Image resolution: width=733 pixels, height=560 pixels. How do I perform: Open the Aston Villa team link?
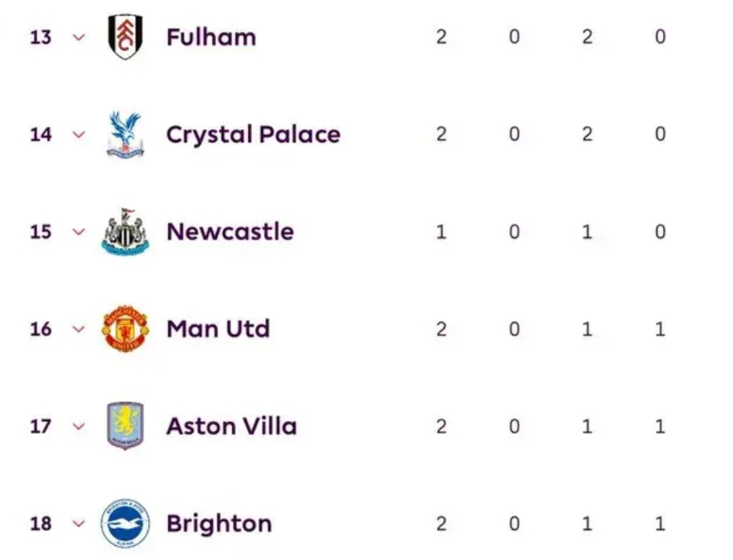(x=231, y=426)
